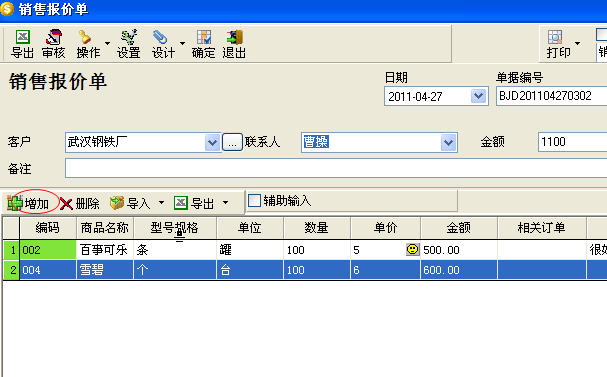This screenshot has height=377, width=607.
Task: Select the 百事可乐 product name cell
Action: 105,250
